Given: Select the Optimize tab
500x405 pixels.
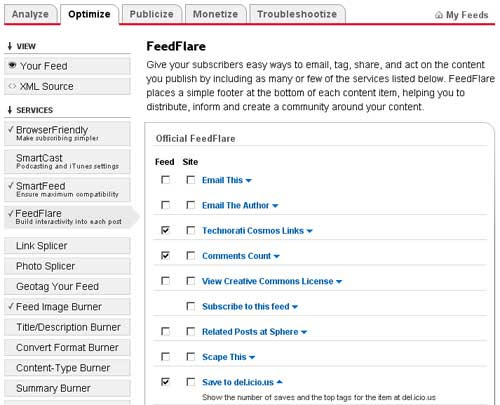Looking at the screenshot, I should click(x=89, y=14).
